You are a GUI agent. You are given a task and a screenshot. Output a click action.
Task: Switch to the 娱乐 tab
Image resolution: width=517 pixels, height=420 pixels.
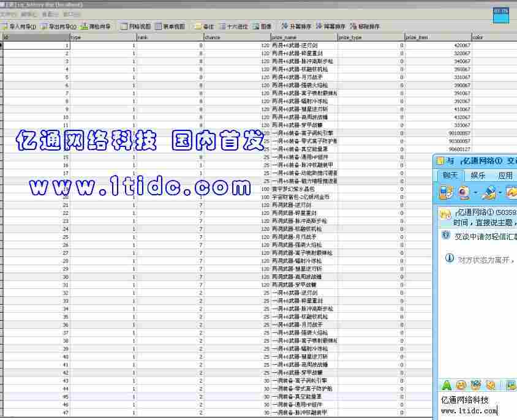pos(478,176)
